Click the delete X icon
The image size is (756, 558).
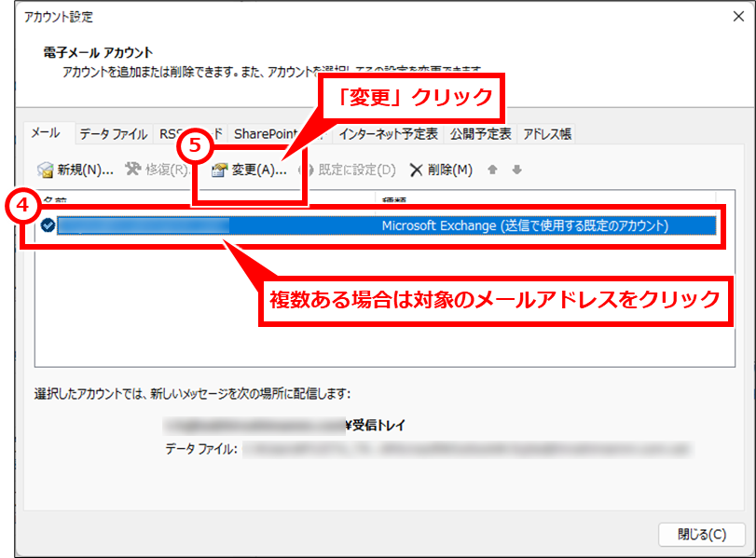(x=416, y=170)
